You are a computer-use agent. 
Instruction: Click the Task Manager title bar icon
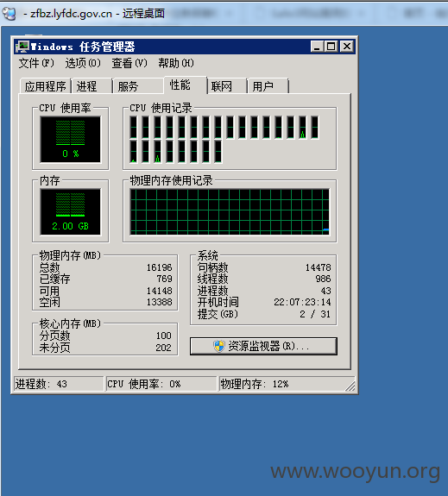(22, 47)
